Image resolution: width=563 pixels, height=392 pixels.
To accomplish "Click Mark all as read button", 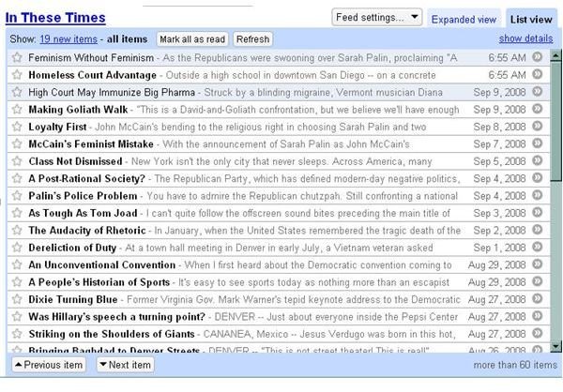I will [x=192, y=39].
